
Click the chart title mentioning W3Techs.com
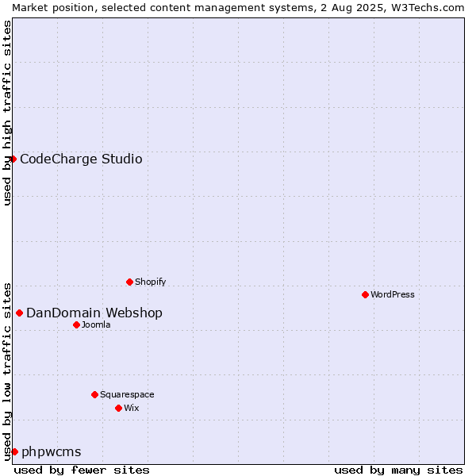pos(238,8)
